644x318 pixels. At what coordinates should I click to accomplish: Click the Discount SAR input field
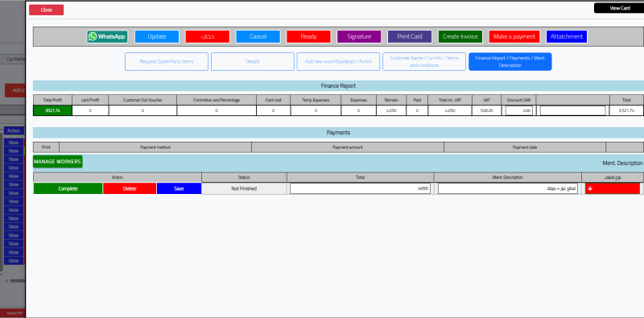point(519,110)
